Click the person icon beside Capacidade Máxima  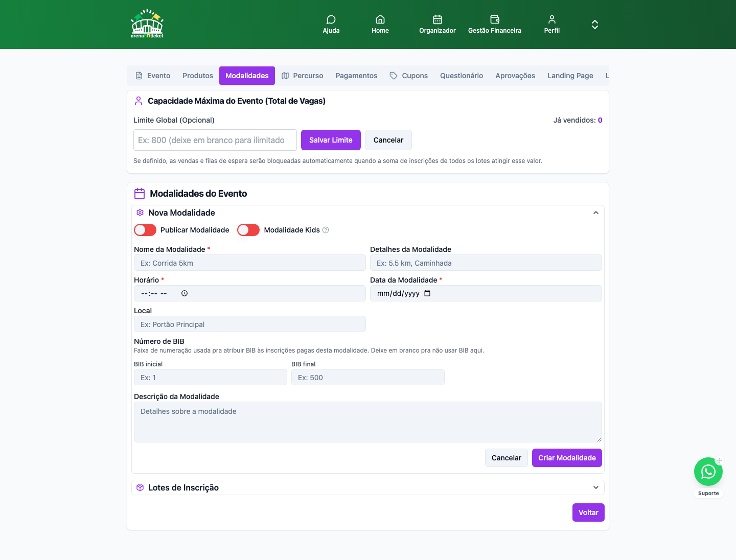pyautogui.click(x=139, y=101)
